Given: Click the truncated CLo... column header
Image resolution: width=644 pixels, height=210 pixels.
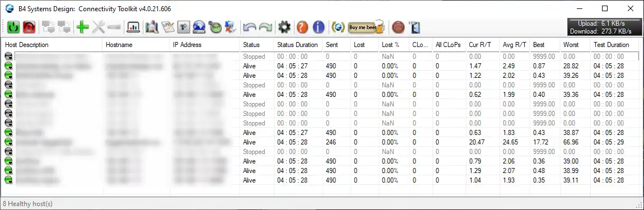Looking at the screenshot, I should tap(421, 45).
